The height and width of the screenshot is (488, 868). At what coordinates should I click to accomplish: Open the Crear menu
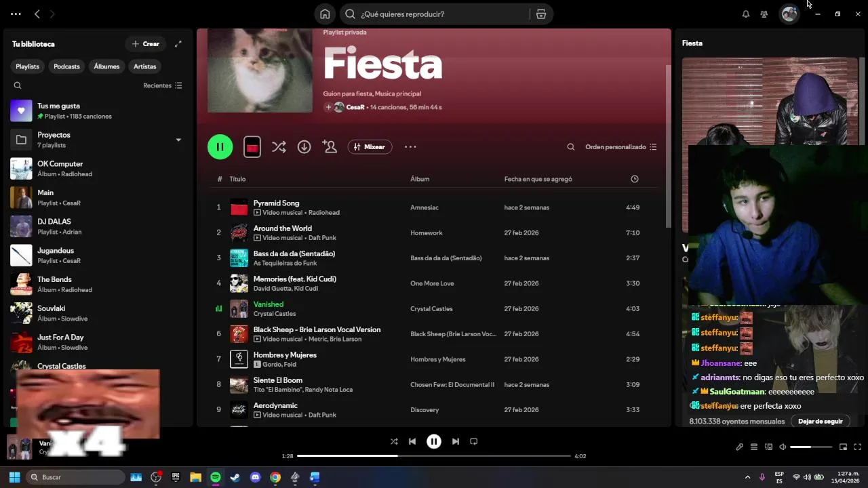(x=146, y=44)
